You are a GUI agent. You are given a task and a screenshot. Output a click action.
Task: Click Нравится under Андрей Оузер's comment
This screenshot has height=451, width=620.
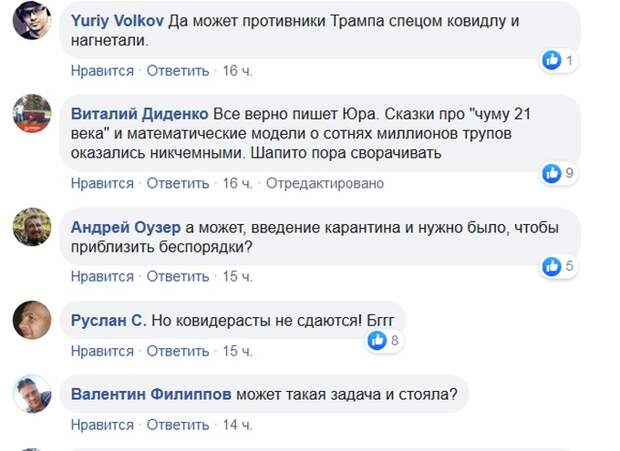(102, 276)
